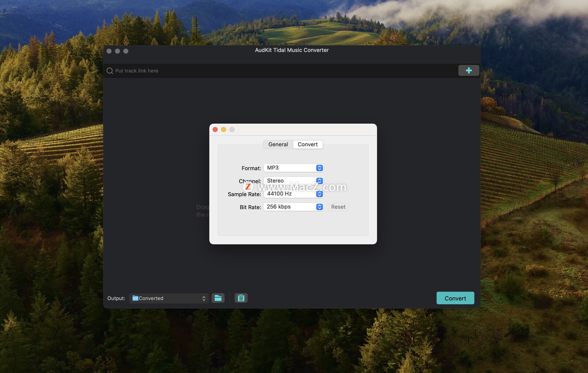The image size is (588, 373).
Task: Click the search magnifier icon
Action: 110,71
